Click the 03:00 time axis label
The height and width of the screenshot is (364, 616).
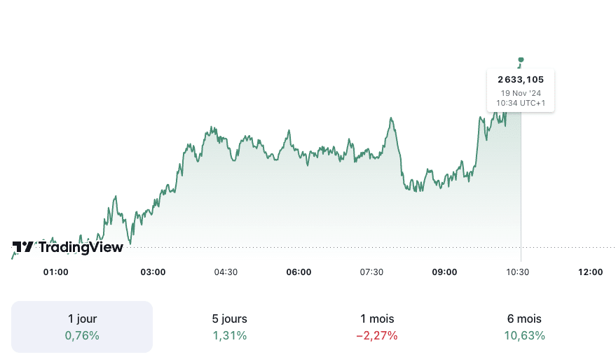pyautogui.click(x=153, y=272)
